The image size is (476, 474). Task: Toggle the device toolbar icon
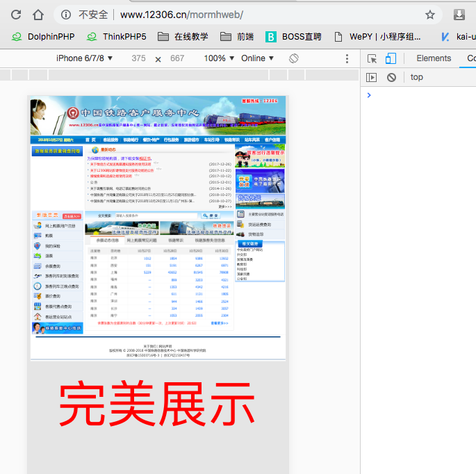click(x=391, y=58)
